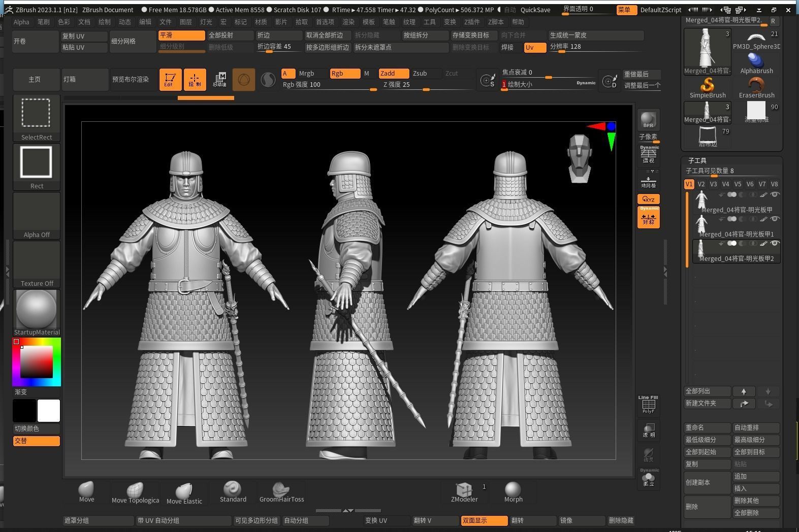The width and height of the screenshot is (799, 532).
Task: Toggle the Dynamic solo (孤立) icon
Action: coord(649,478)
